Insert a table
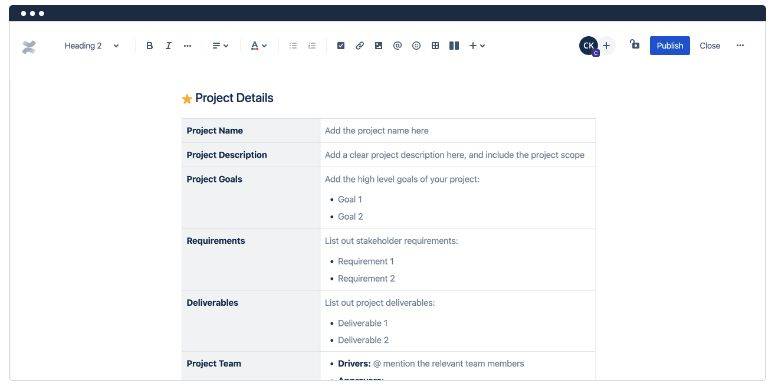The image size is (775, 387). click(435, 45)
